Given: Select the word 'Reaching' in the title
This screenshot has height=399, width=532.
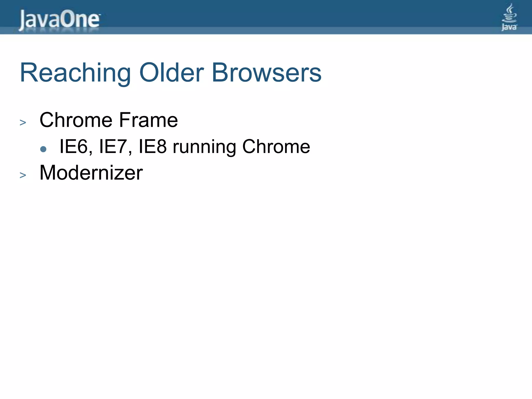Looking at the screenshot, I should (x=75, y=73).
